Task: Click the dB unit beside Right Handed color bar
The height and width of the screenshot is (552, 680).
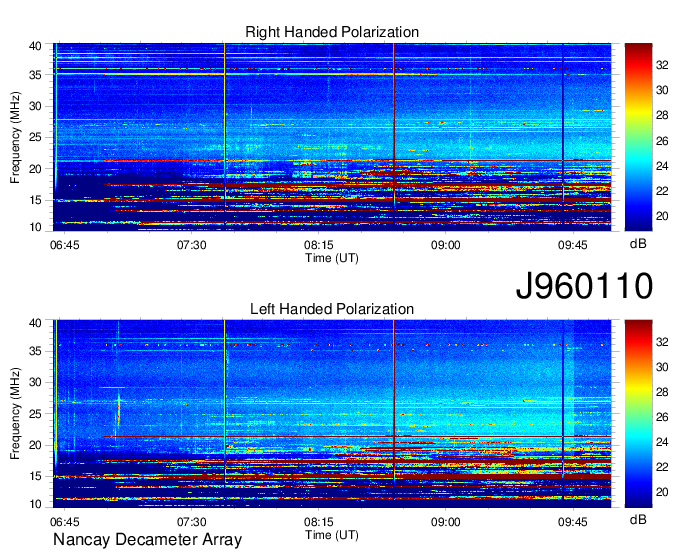Action: click(x=638, y=244)
